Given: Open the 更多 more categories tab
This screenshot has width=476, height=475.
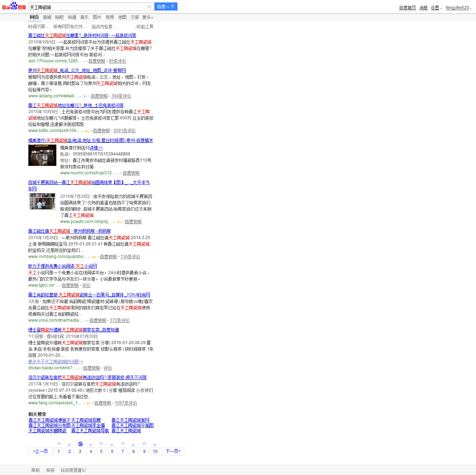Looking at the screenshot, I should coord(148,17).
